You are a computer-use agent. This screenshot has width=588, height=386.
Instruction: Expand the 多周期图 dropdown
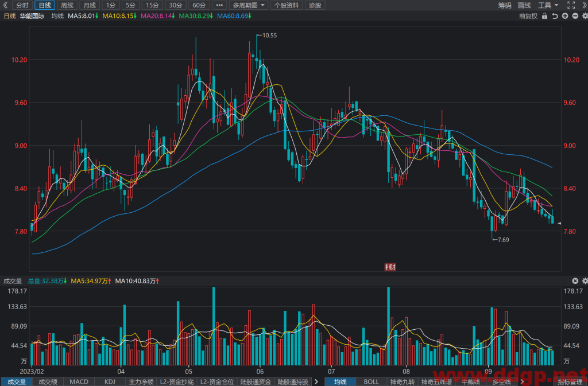tap(249, 5)
